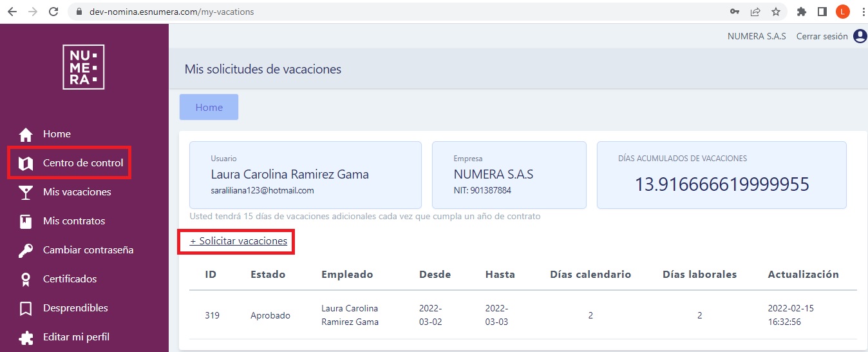Open the Chrome three-dot menu

(862, 12)
